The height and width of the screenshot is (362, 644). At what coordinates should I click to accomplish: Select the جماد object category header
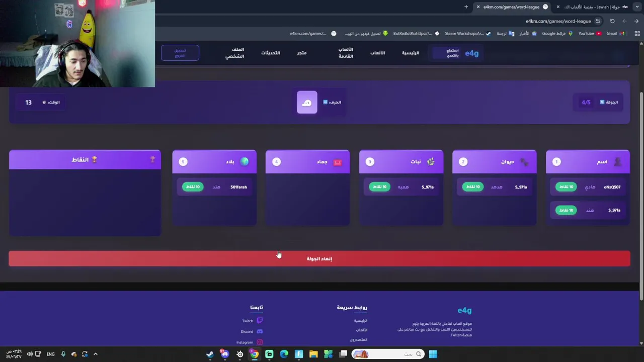tap(307, 161)
